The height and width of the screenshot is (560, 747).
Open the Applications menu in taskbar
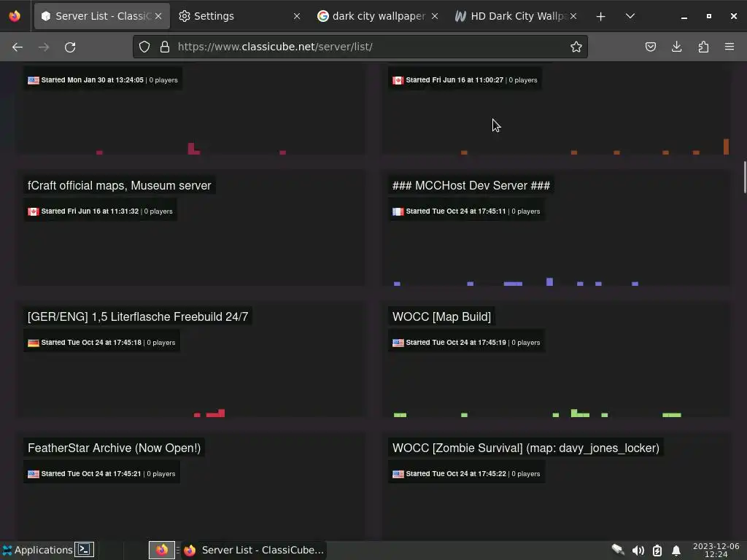pos(37,550)
